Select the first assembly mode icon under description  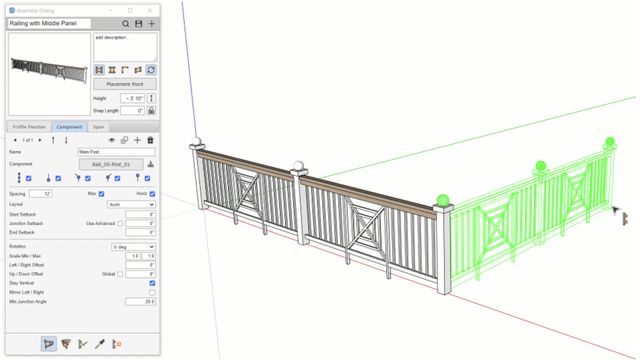click(99, 70)
